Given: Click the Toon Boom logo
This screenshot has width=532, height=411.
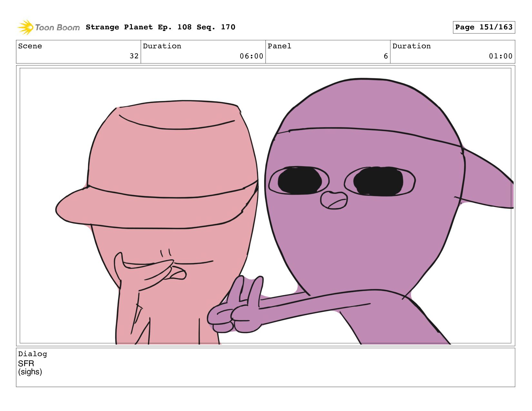Looking at the screenshot, I should (48, 27).
